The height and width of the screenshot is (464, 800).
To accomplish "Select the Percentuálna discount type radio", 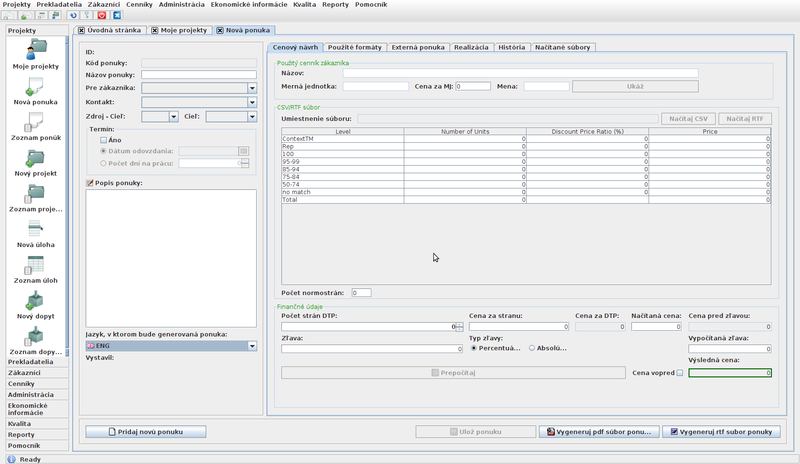I will click(x=474, y=348).
